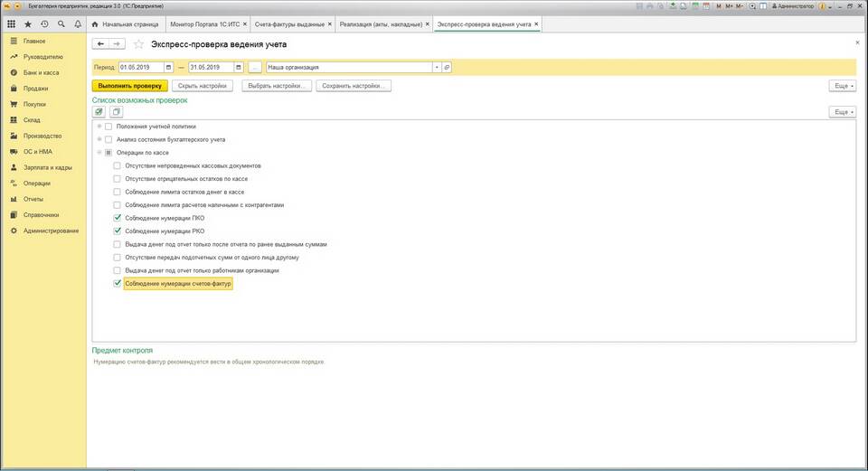The width and height of the screenshot is (868, 471).
Task: Open Справочники section in sidebar
Action: 41,215
